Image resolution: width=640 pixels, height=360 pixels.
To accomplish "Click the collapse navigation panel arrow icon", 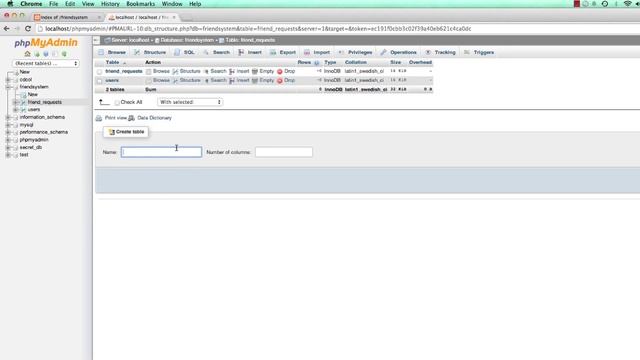I will point(96,40).
